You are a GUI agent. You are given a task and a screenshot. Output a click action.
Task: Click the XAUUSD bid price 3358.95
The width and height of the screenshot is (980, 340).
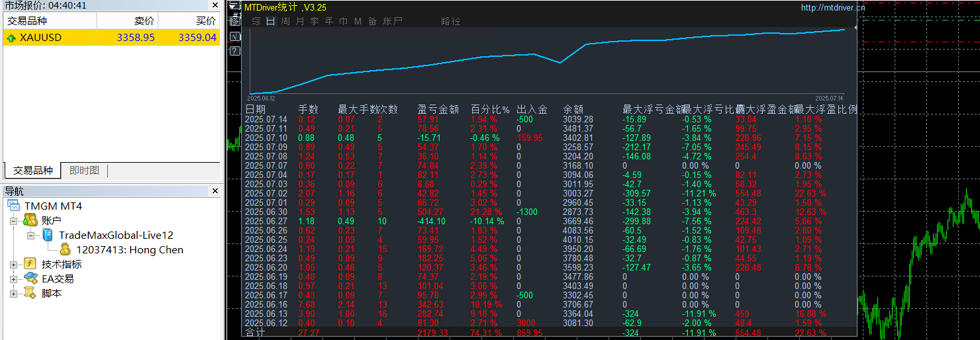tap(136, 38)
